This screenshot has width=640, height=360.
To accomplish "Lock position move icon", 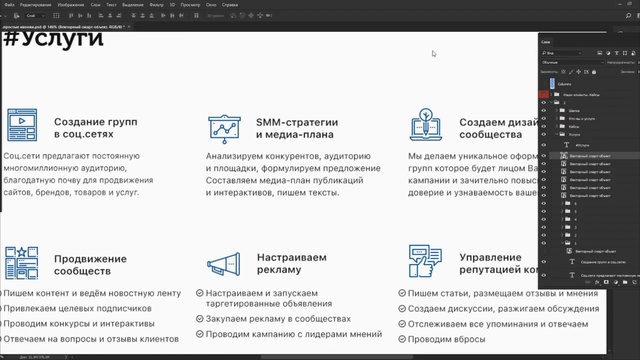I will coord(578,72).
